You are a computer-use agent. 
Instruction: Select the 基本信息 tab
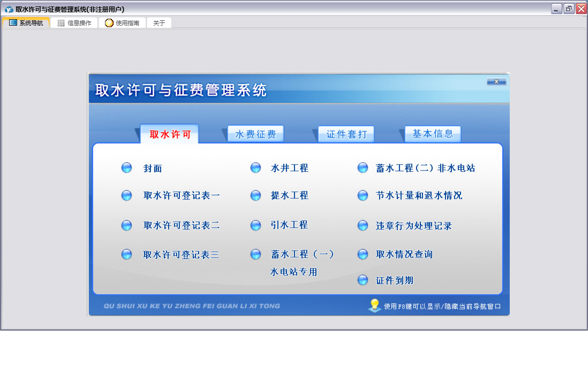click(x=433, y=134)
